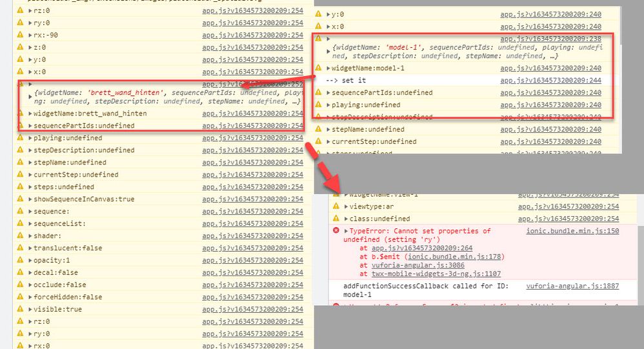Select the warning icon beside shader:
The width and height of the screenshot is (644, 349).
coord(20,235)
